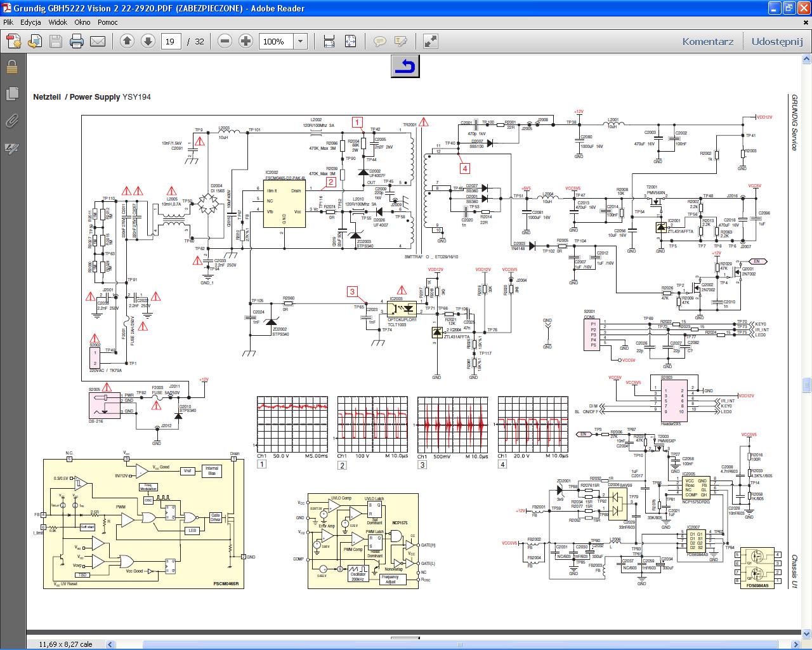
Task: Click the 'OPTOKUPLOR1' component label
Action: pyautogui.click(x=402, y=319)
